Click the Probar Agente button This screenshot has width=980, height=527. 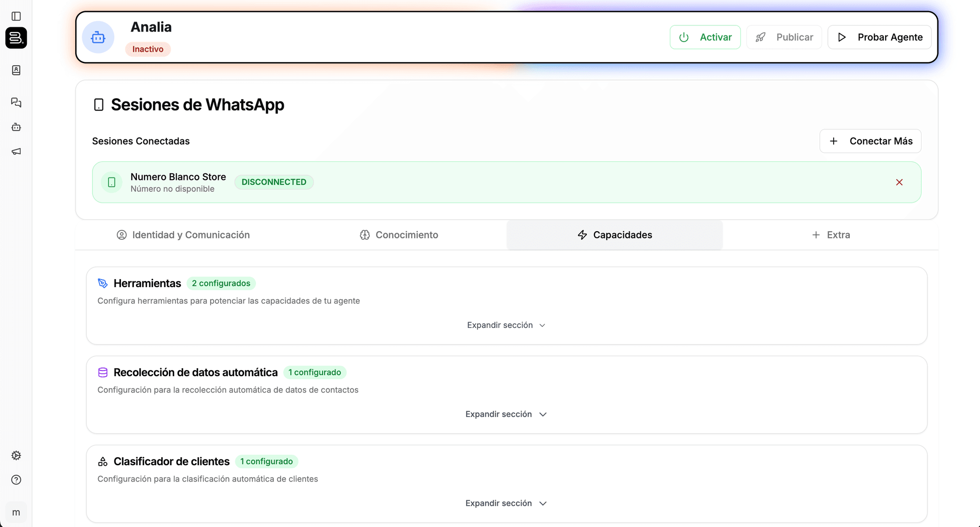tap(880, 37)
